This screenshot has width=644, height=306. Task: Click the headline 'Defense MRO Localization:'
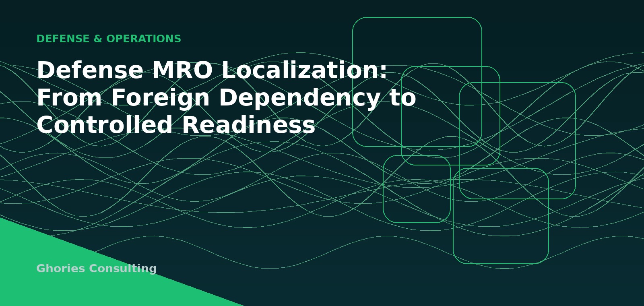click(212, 70)
